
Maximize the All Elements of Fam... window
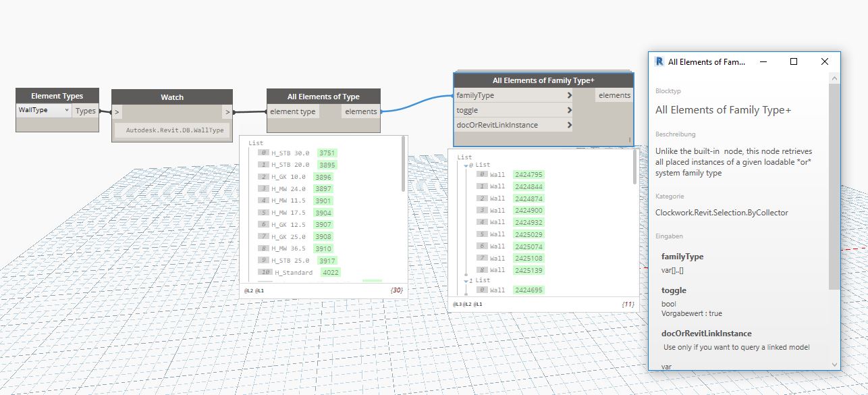pos(794,61)
